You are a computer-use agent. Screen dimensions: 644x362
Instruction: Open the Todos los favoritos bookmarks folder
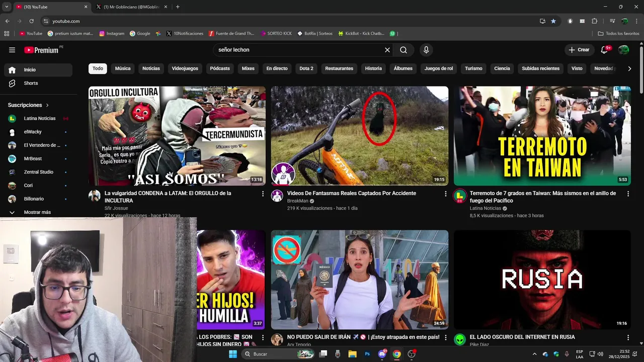619,34
